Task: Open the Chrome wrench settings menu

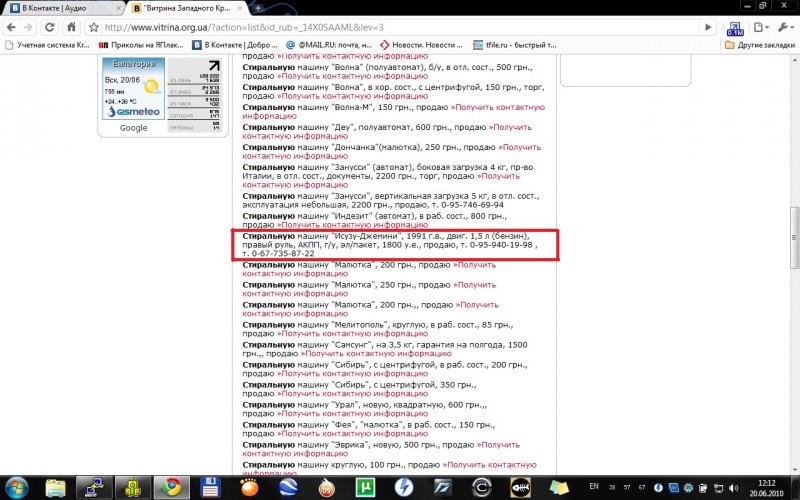Action: 786,27
